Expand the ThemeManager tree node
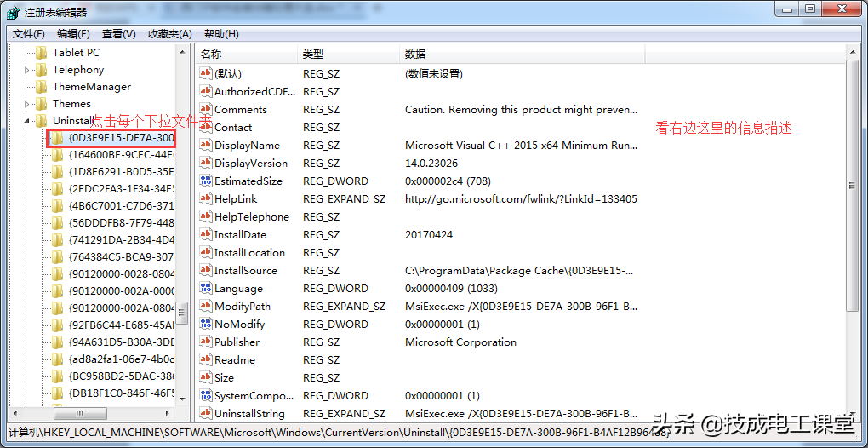The height and width of the screenshot is (448, 868). [27, 87]
